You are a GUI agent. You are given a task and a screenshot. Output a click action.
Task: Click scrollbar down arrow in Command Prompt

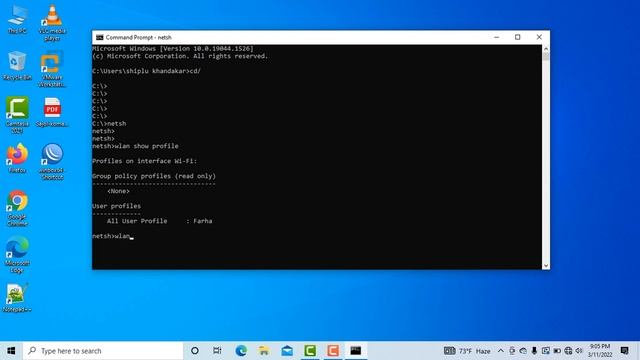pos(546,265)
